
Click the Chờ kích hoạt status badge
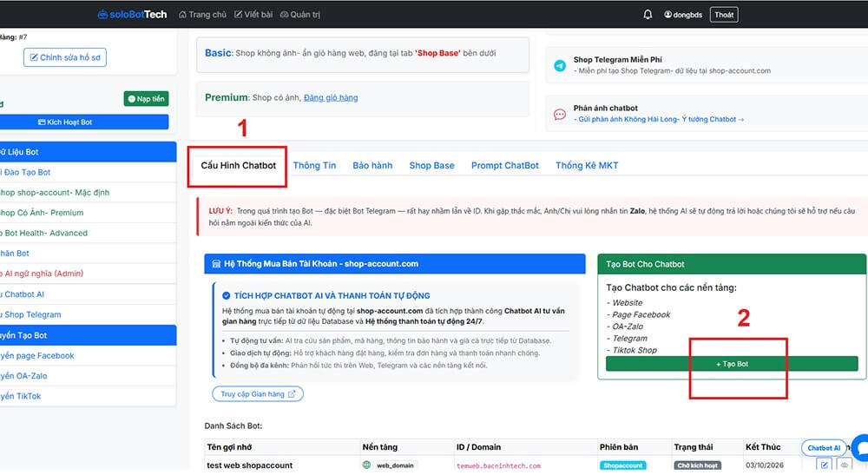(697, 465)
